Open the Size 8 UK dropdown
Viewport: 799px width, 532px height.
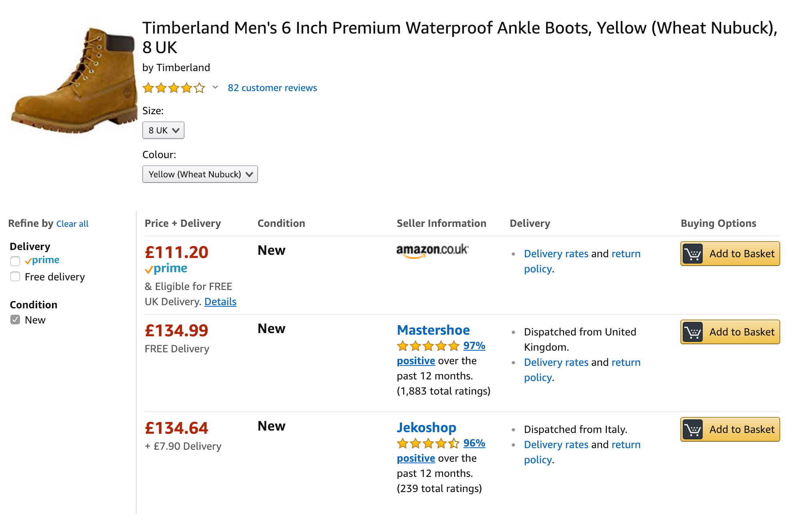pyautogui.click(x=163, y=131)
